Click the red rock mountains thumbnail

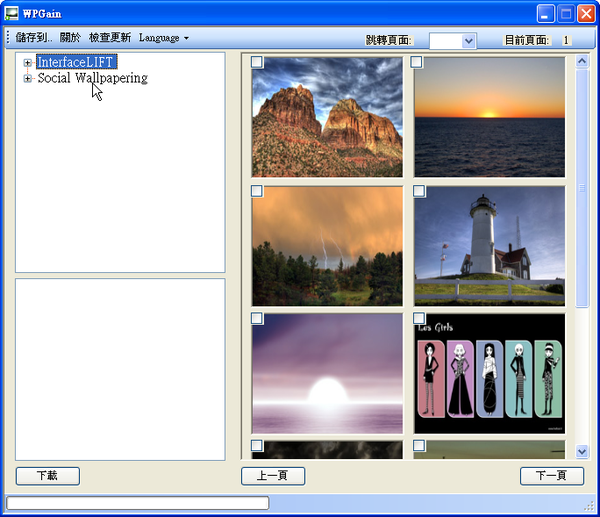pyautogui.click(x=327, y=117)
